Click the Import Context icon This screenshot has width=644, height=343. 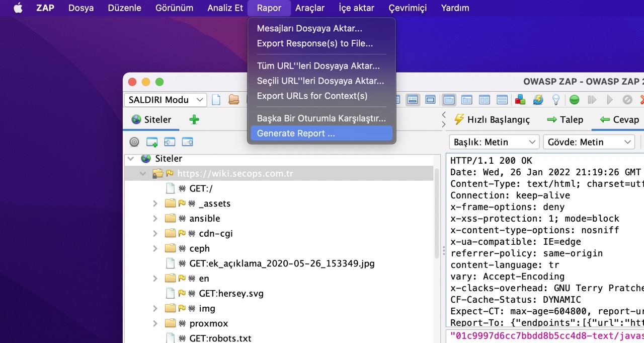pos(170,142)
